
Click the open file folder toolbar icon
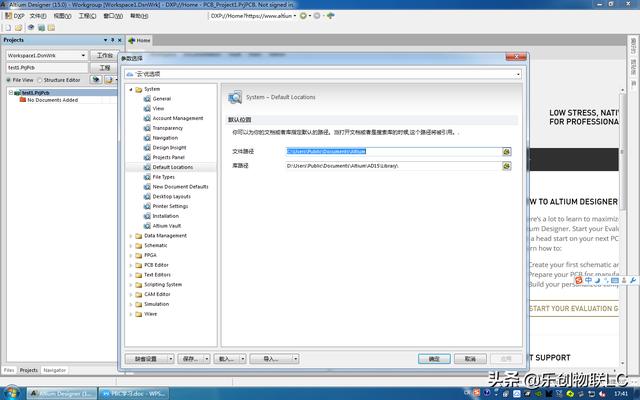click(x=18, y=28)
